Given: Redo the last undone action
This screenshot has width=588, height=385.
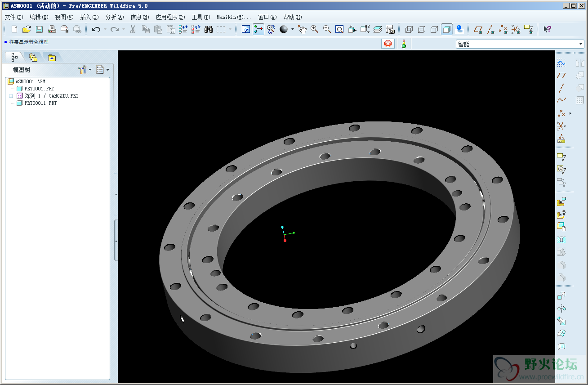Looking at the screenshot, I should (115, 29).
